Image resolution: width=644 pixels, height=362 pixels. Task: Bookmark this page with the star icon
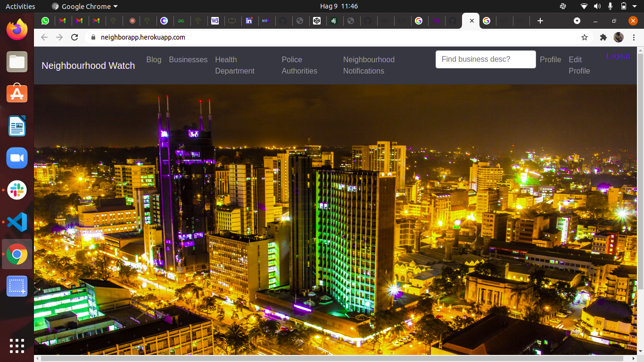point(584,37)
